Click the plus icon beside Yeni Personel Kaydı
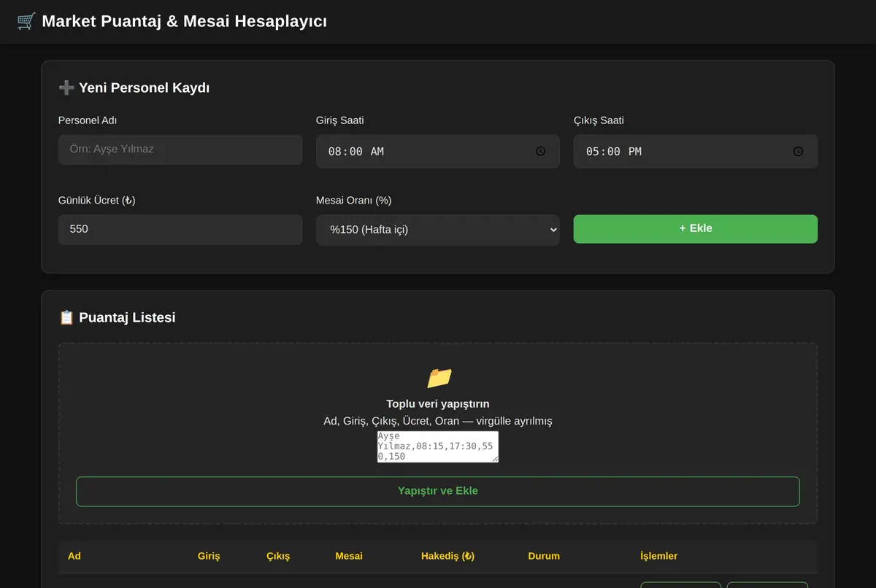The image size is (876, 588). tap(66, 88)
